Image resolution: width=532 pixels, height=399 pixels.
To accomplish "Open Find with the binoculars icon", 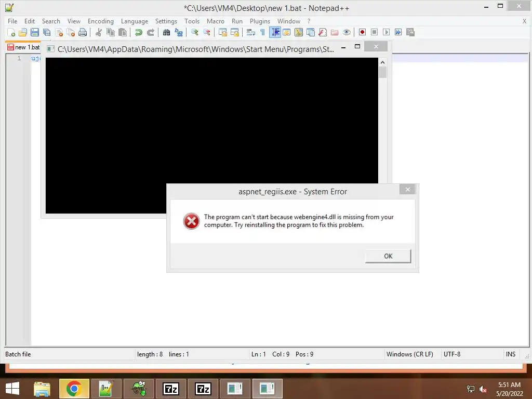I will click(166, 32).
